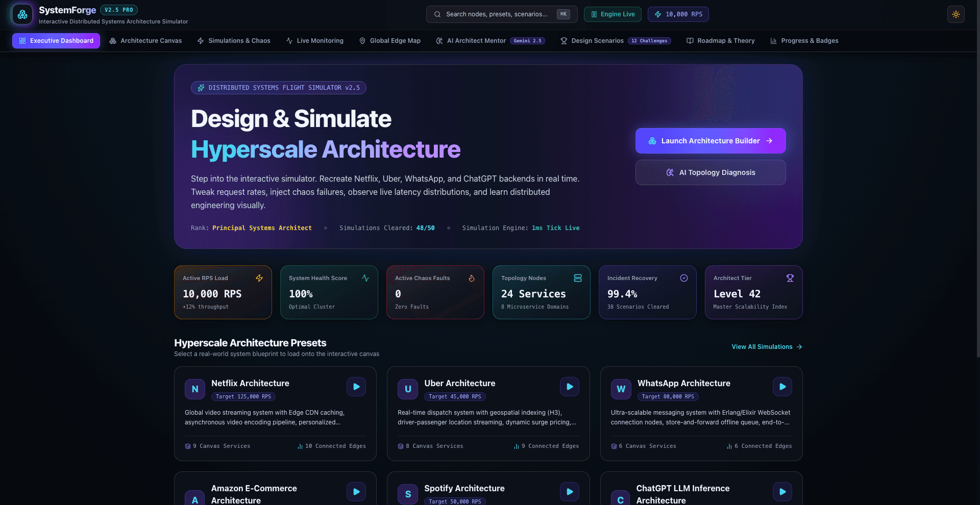980x505 pixels.
Task: Click the trophy icon on Architect Tier
Action: coord(790,278)
